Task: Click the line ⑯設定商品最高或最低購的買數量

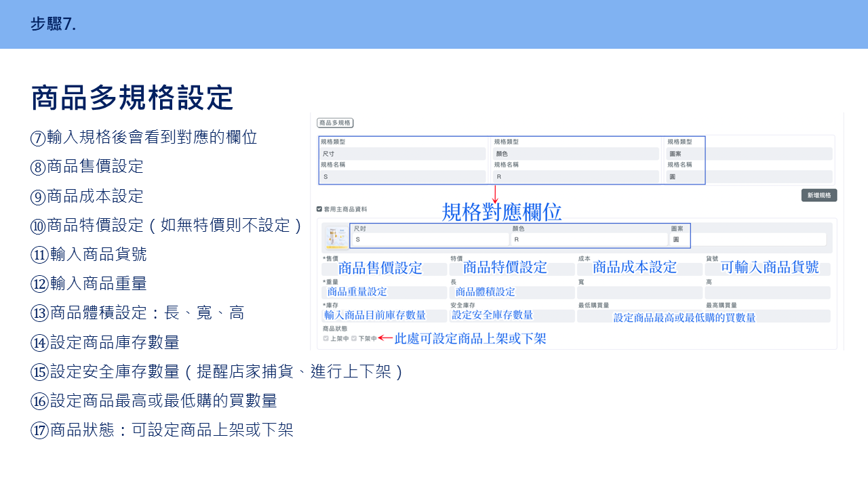Action: coord(153,401)
